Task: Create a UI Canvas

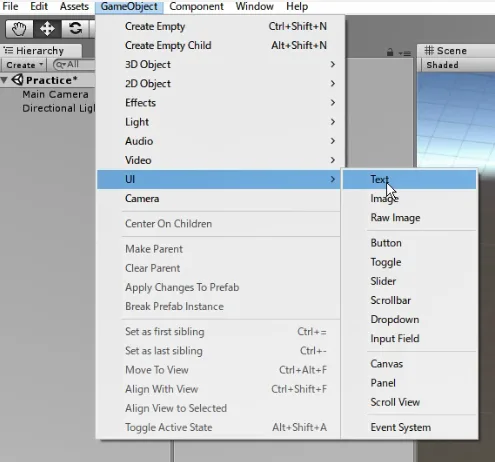Action: [x=409, y=364]
